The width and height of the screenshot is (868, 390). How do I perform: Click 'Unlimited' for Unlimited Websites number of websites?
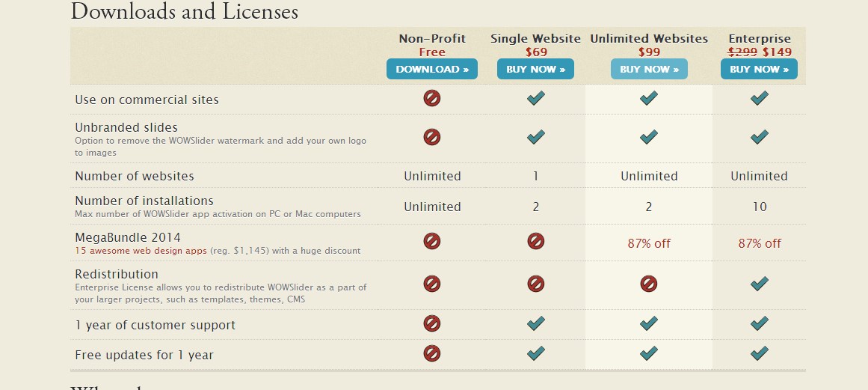(x=649, y=176)
